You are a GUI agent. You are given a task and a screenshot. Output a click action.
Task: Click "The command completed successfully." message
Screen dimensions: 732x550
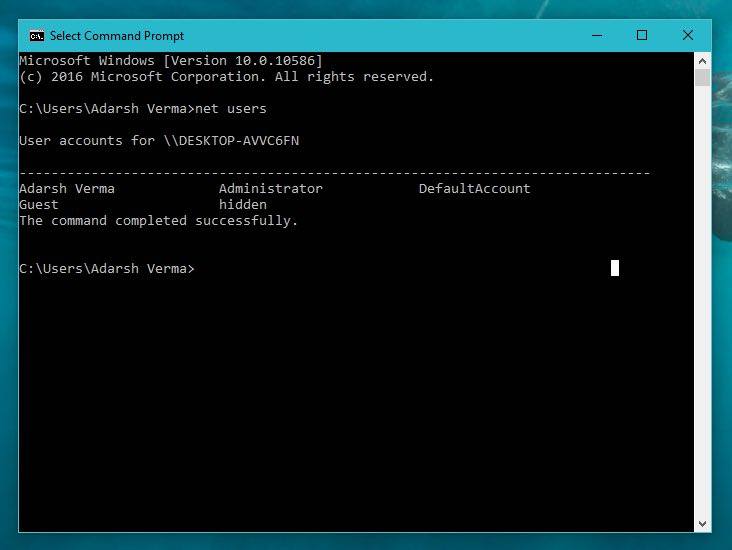pyautogui.click(x=158, y=220)
